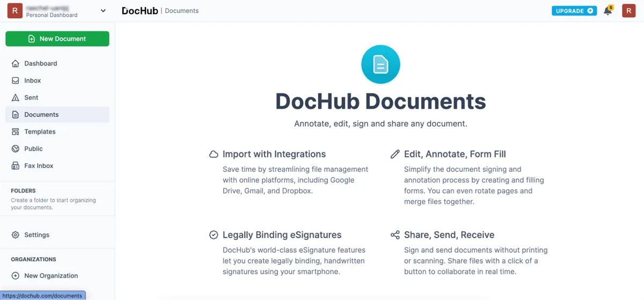Screen dimensions: 644x300
Task: Click the Sent paper plane icon
Action: 16,98
